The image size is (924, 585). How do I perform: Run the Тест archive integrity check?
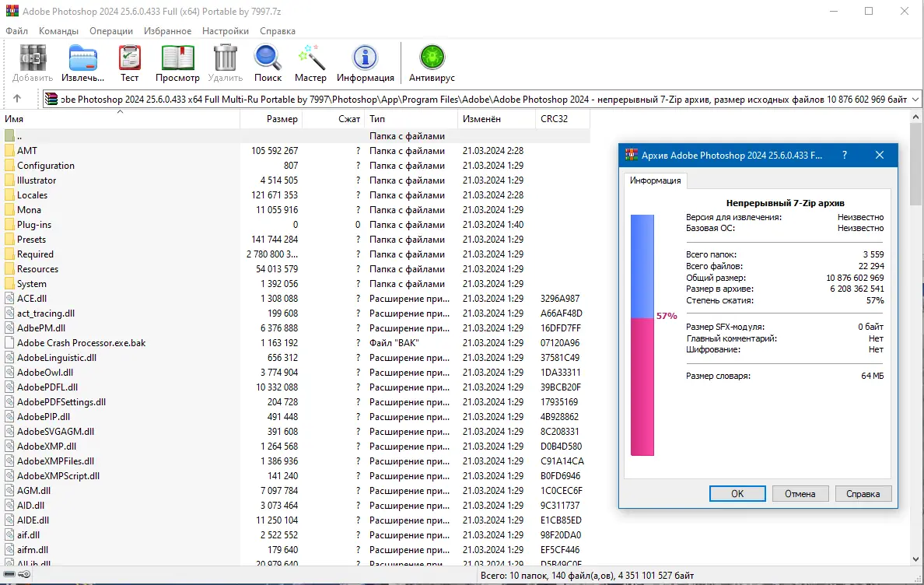pos(129,62)
